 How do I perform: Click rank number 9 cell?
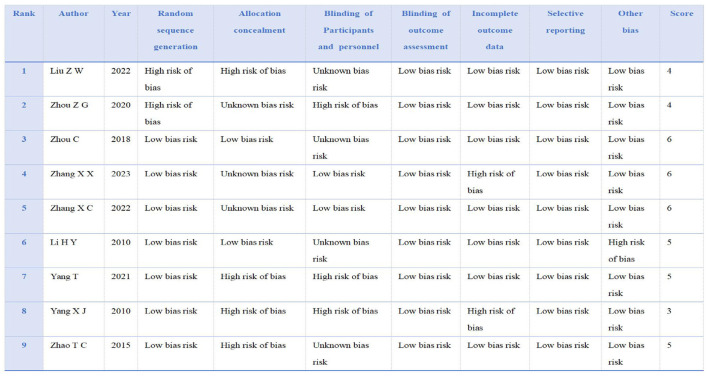(x=24, y=345)
